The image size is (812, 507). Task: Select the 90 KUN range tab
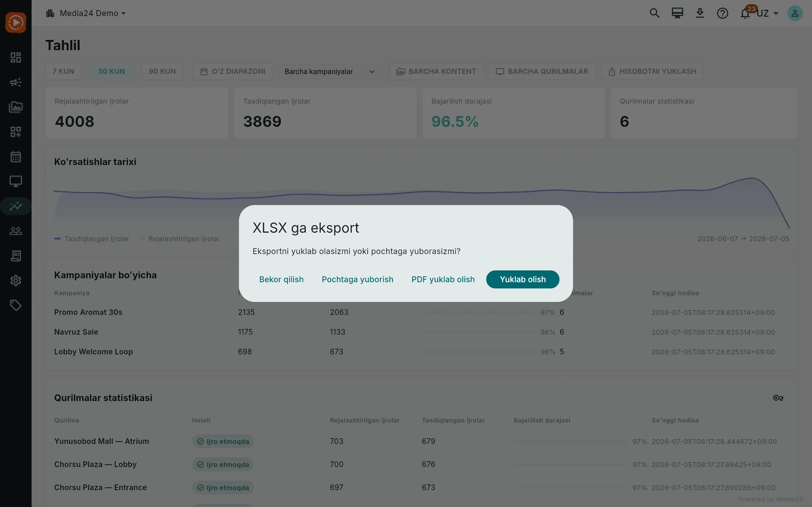pos(162,72)
